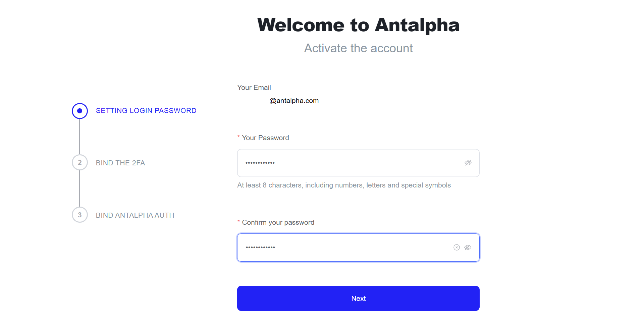Click the filled step circle for step 1
Image resolution: width=644 pixels, height=323 pixels.
pyautogui.click(x=79, y=111)
